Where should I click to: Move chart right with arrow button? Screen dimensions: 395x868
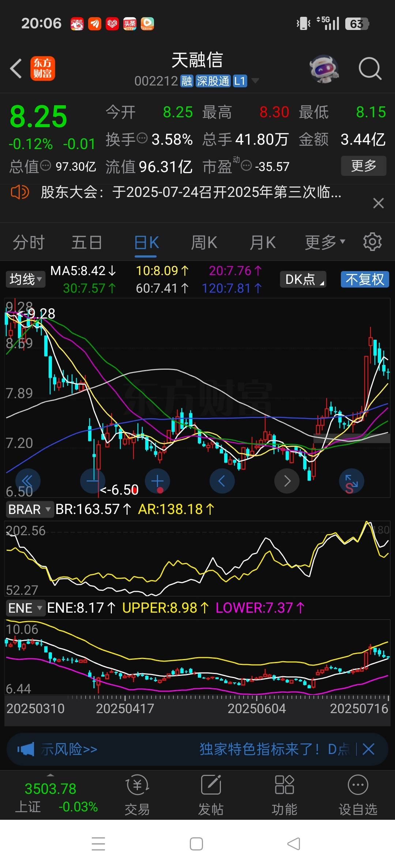(287, 481)
